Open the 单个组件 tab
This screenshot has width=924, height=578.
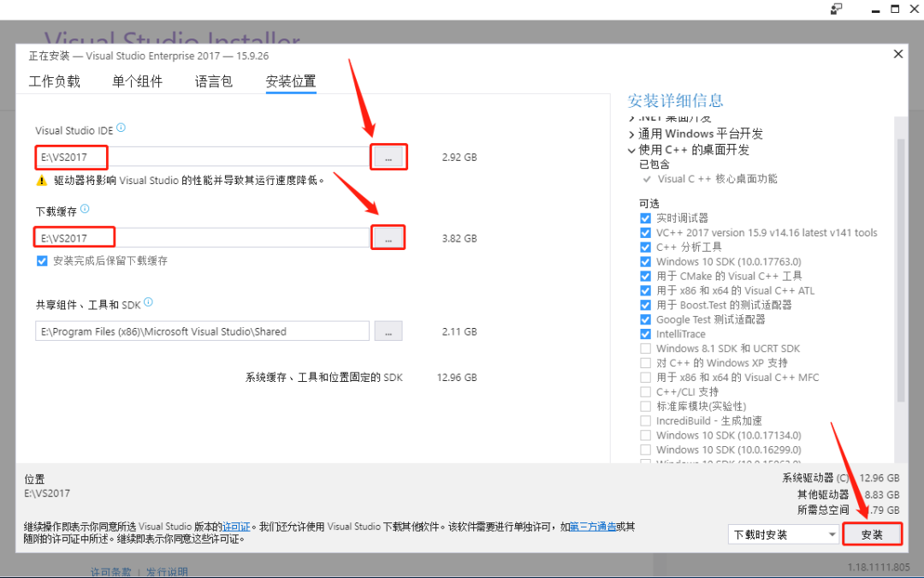[137, 81]
